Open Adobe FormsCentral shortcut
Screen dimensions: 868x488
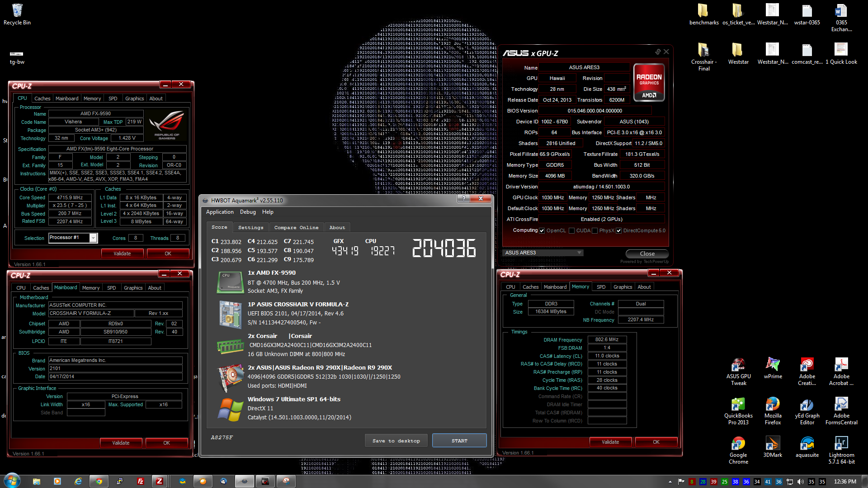841,411
